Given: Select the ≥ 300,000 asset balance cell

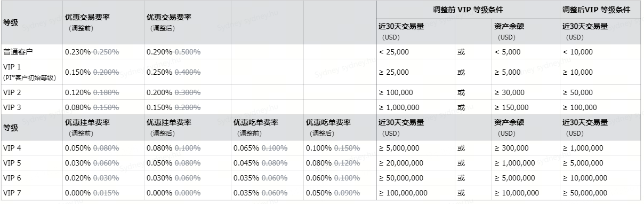Looking at the screenshot, I should point(526,148).
